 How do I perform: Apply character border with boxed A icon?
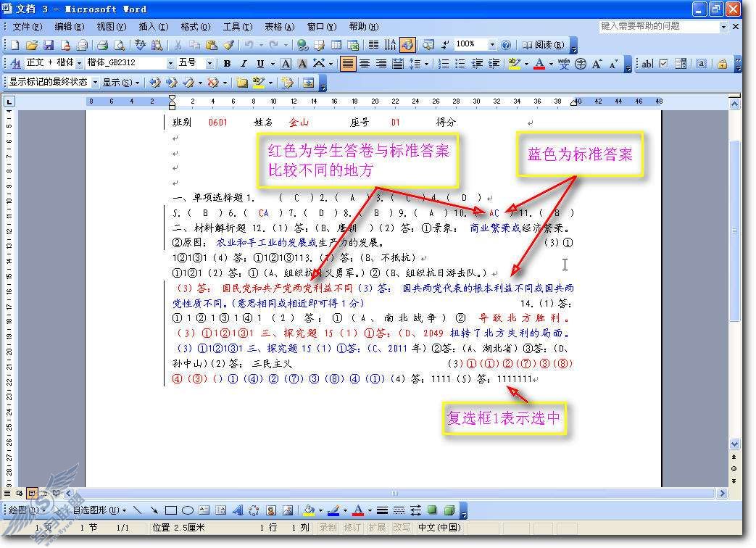click(x=286, y=63)
